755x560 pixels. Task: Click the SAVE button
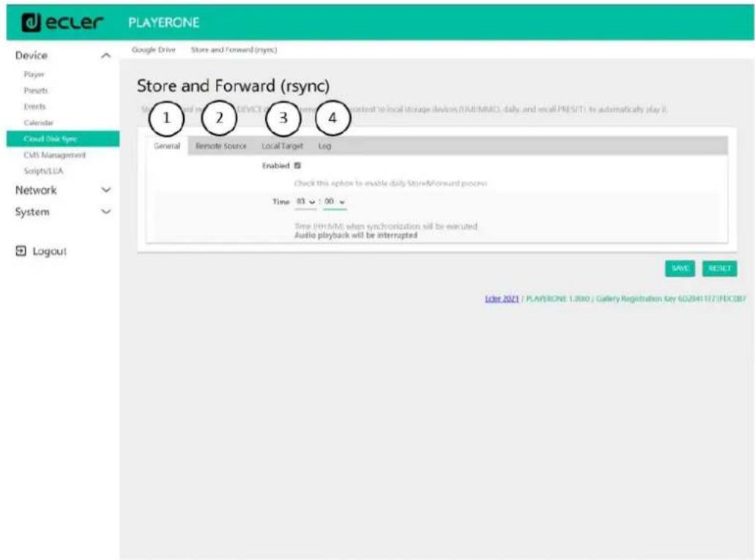click(x=681, y=269)
